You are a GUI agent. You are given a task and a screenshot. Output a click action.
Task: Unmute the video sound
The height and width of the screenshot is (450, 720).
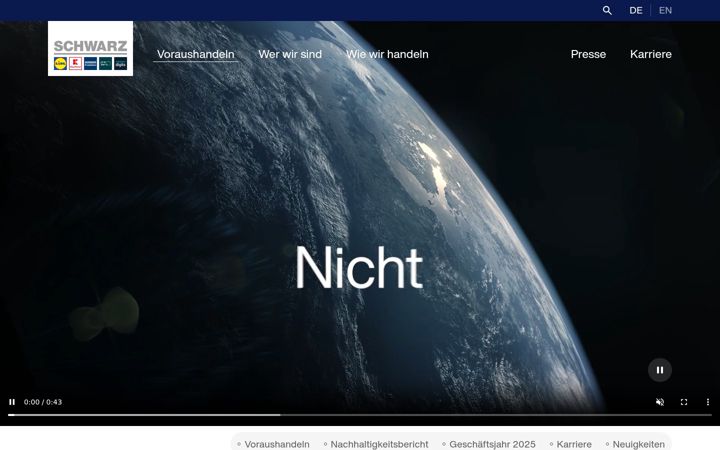[x=660, y=402]
